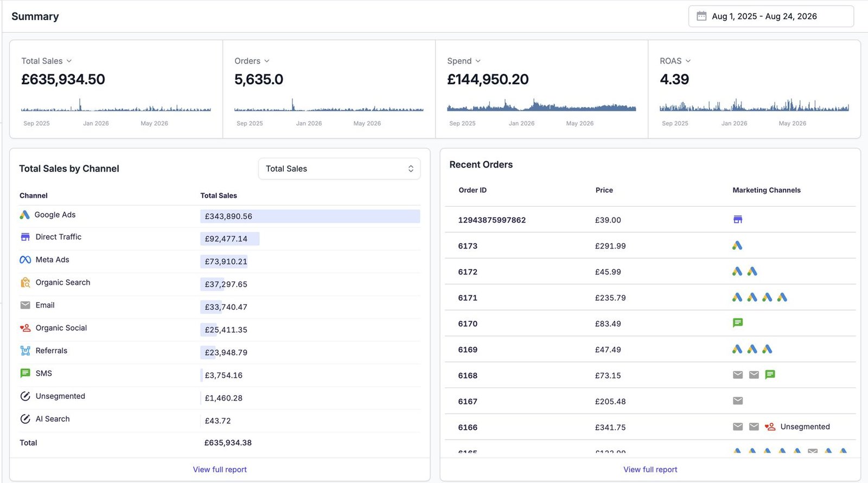This screenshot has height=483, width=868.
Task: Click the Unsegmented label on order 6166
Action: [805, 427]
